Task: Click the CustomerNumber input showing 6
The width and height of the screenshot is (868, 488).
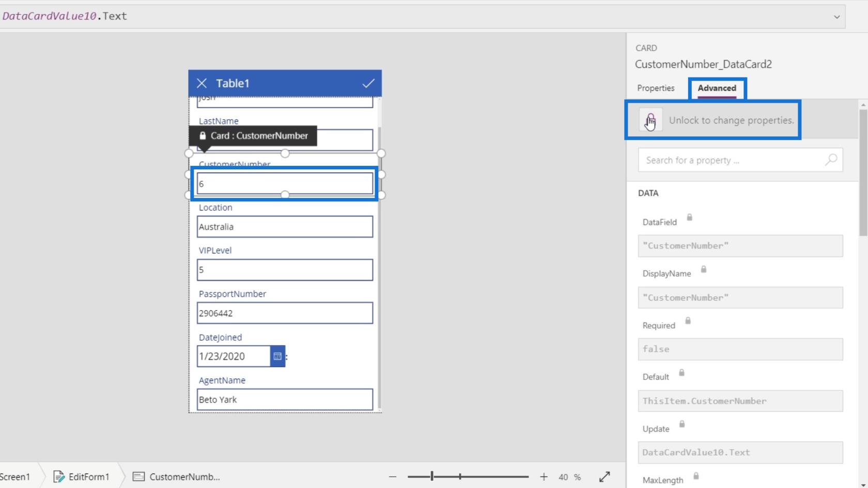Action: click(x=285, y=183)
